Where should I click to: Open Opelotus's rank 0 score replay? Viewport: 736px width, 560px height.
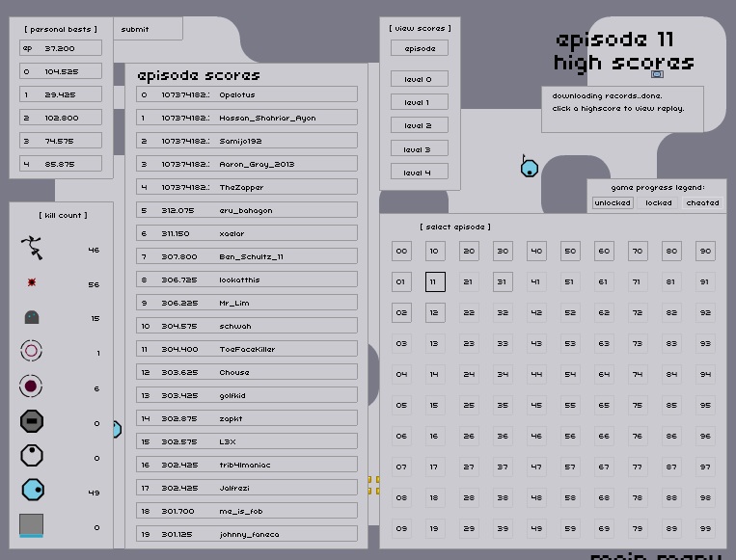(247, 94)
